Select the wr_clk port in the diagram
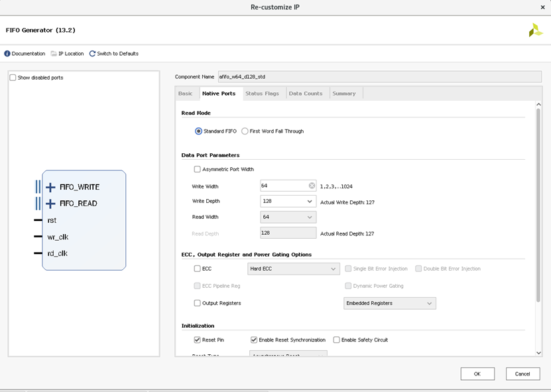This screenshot has height=392, width=551. (x=58, y=237)
